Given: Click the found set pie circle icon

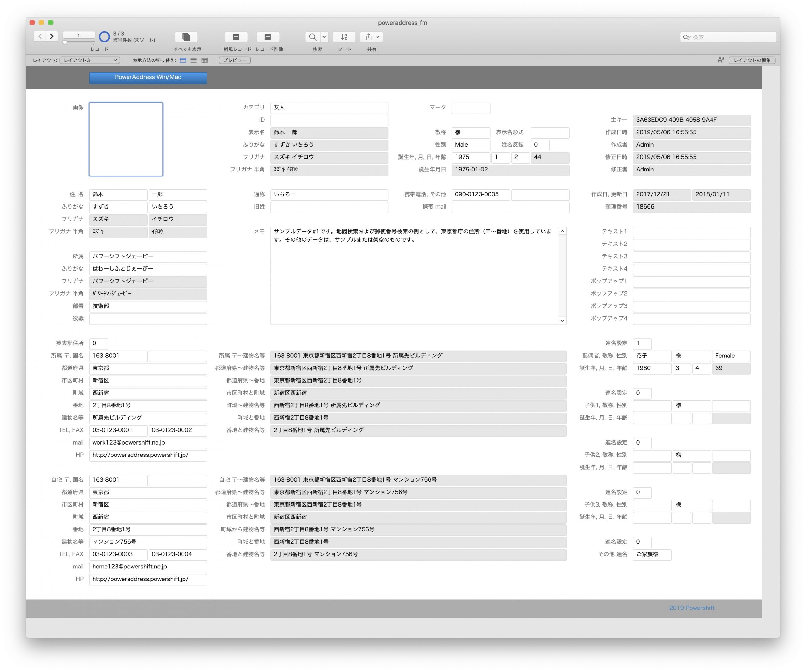Looking at the screenshot, I should coord(104,37).
